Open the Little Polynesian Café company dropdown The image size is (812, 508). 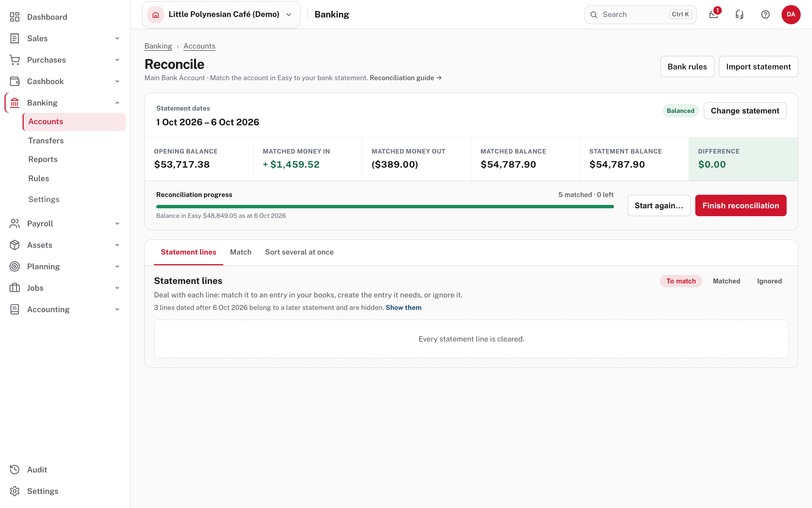click(221, 14)
